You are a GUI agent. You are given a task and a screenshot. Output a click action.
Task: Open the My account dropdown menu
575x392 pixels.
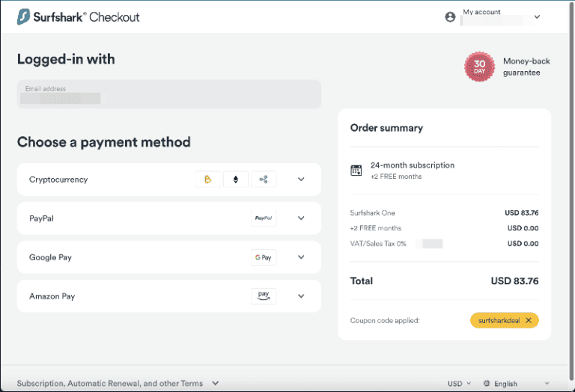(537, 16)
